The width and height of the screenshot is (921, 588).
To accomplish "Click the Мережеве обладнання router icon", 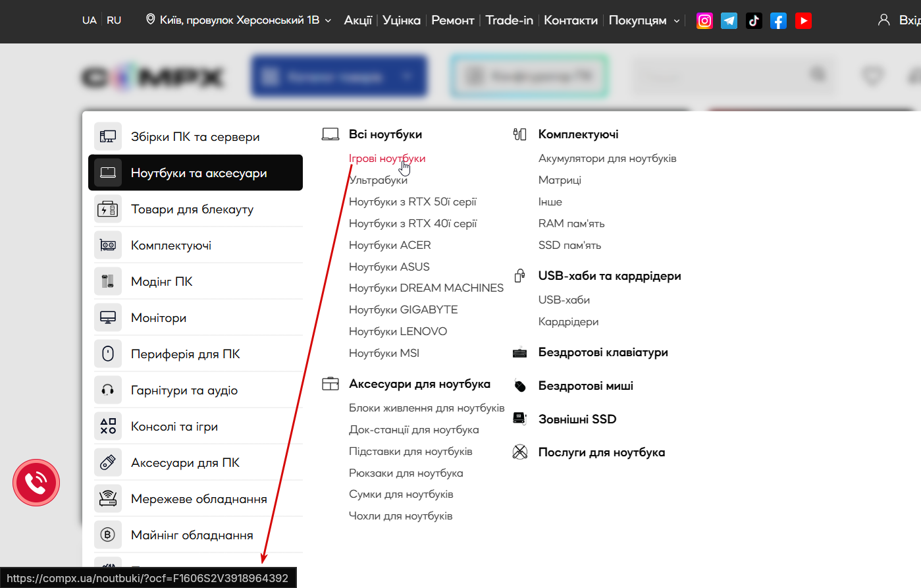I will click(108, 499).
